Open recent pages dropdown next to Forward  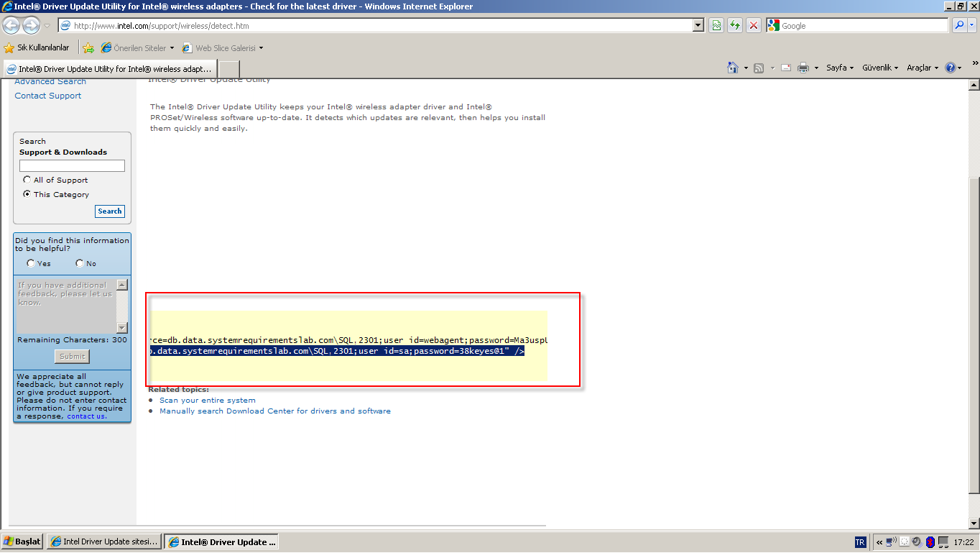point(47,26)
